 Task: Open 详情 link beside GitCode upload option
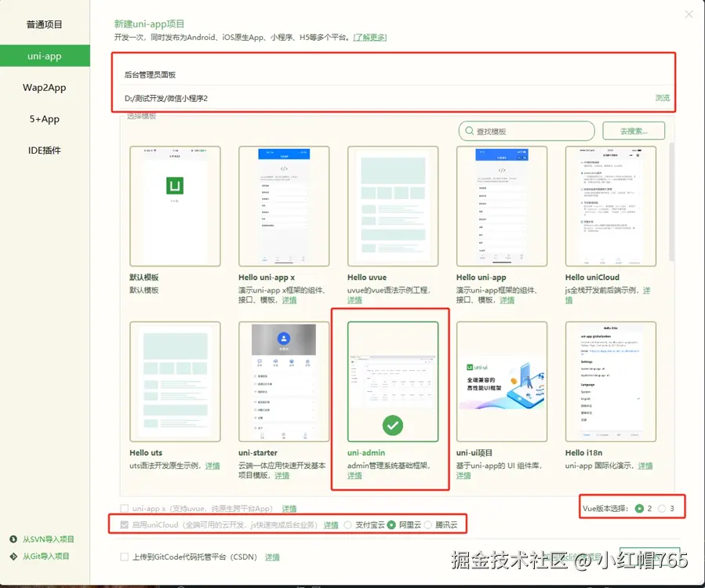tap(272, 557)
